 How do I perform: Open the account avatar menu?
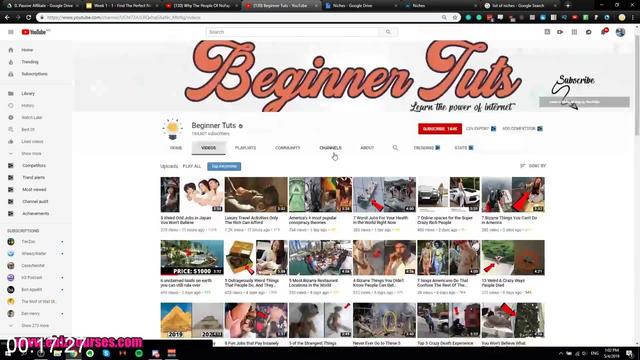(620, 32)
